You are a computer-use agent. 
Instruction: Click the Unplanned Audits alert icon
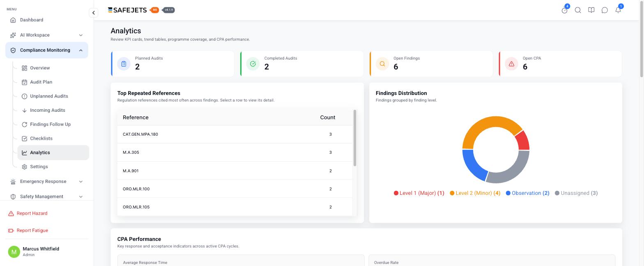click(x=25, y=96)
